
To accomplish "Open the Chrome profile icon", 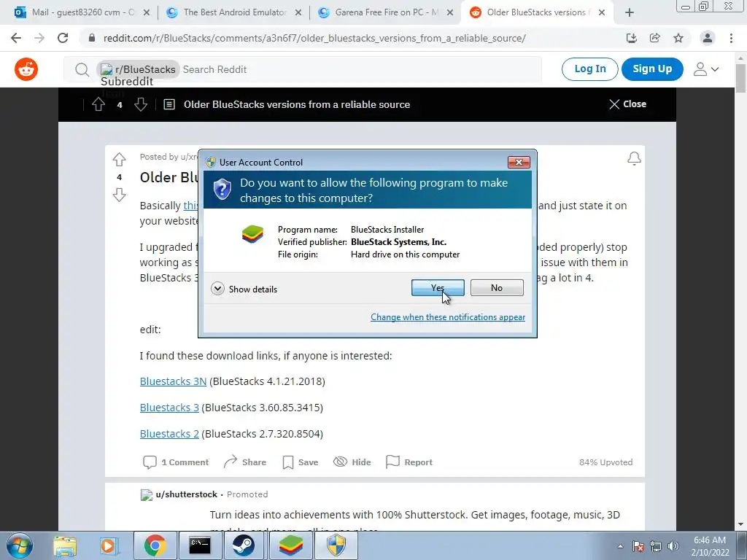I will pos(708,38).
